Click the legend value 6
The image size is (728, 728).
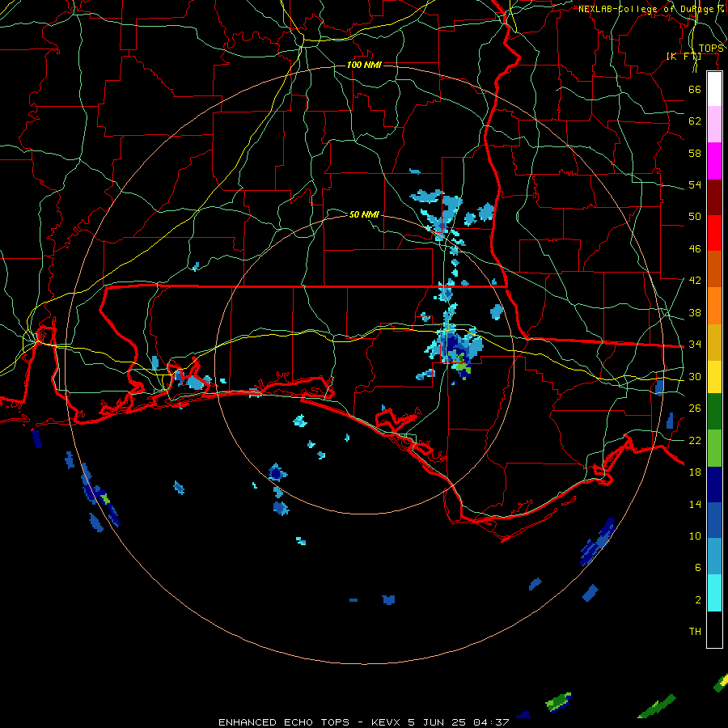697,568
